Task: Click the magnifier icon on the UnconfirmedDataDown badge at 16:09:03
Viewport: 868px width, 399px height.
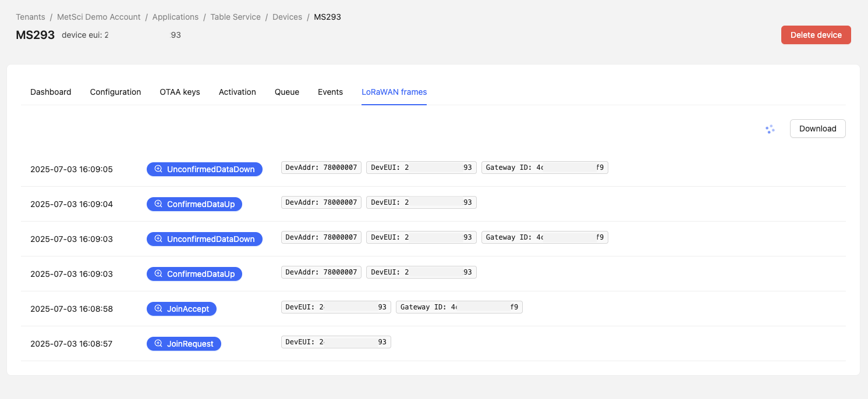Action: click(158, 238)
